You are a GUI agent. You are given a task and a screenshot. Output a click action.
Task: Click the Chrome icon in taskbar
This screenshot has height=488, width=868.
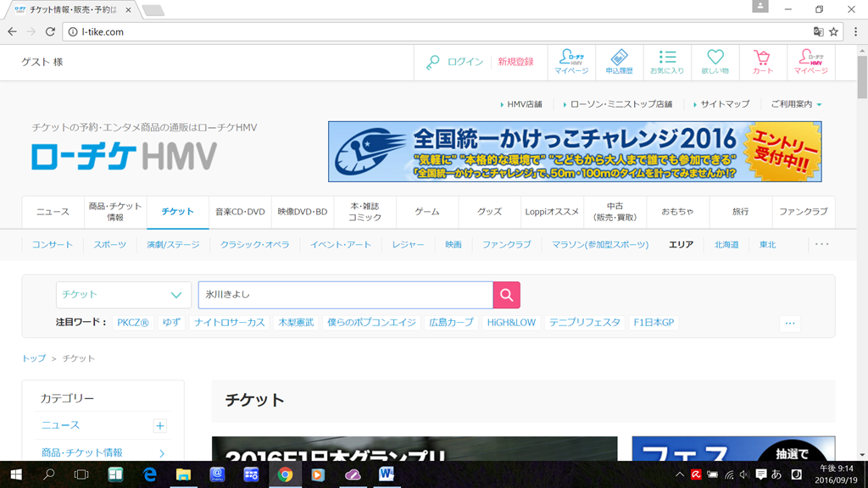(x=285, y=474)
